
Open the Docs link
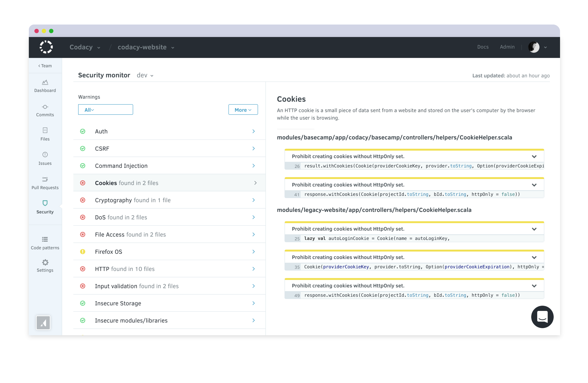483,47
